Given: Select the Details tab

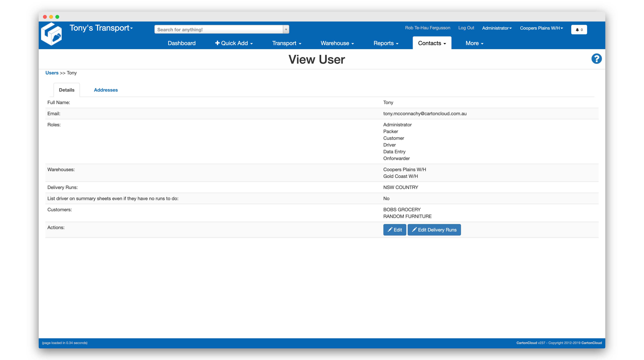Looking at the screenshot, I should click(67, 90).
